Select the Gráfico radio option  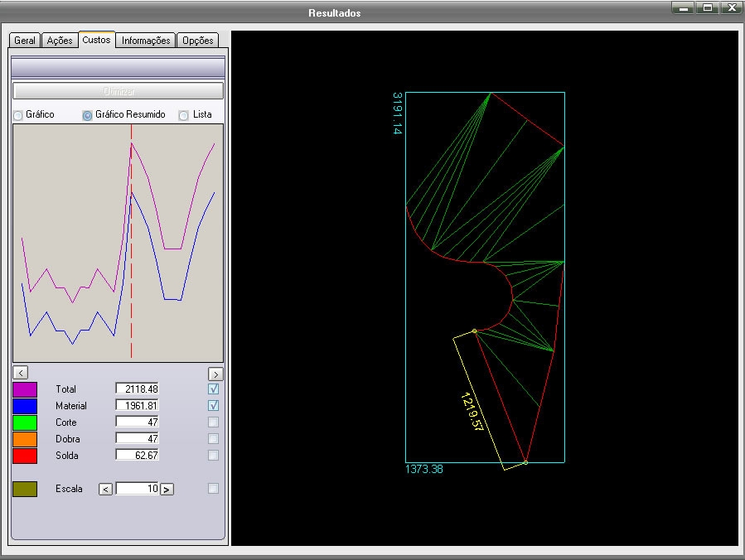18,115
